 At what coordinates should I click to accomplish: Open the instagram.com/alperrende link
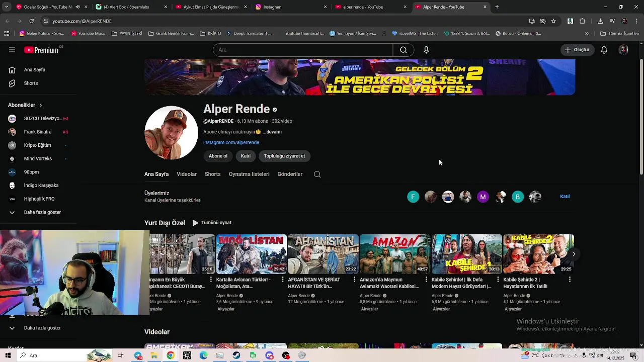[231, 142]
